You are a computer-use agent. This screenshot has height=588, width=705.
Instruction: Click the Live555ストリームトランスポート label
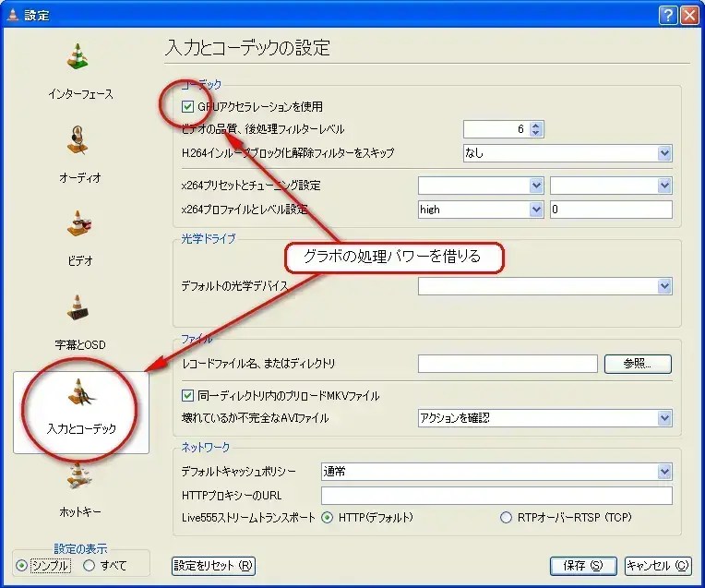click(x=248, y=517)
